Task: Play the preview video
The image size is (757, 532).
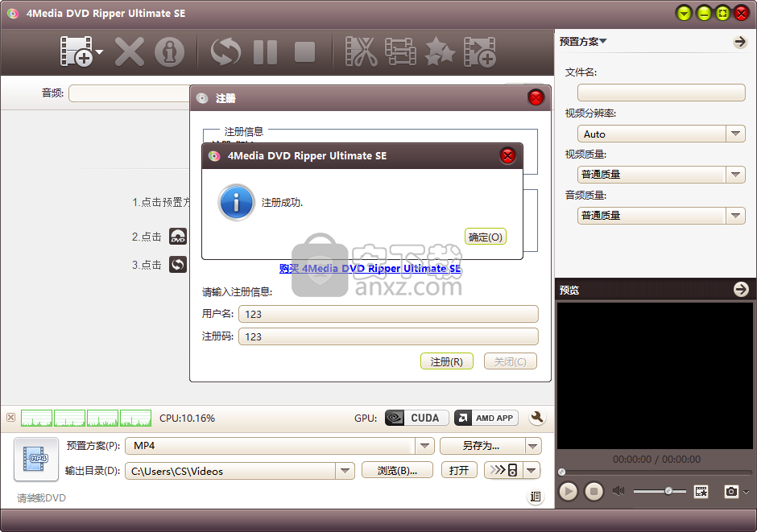Action: tap(569, 492)
